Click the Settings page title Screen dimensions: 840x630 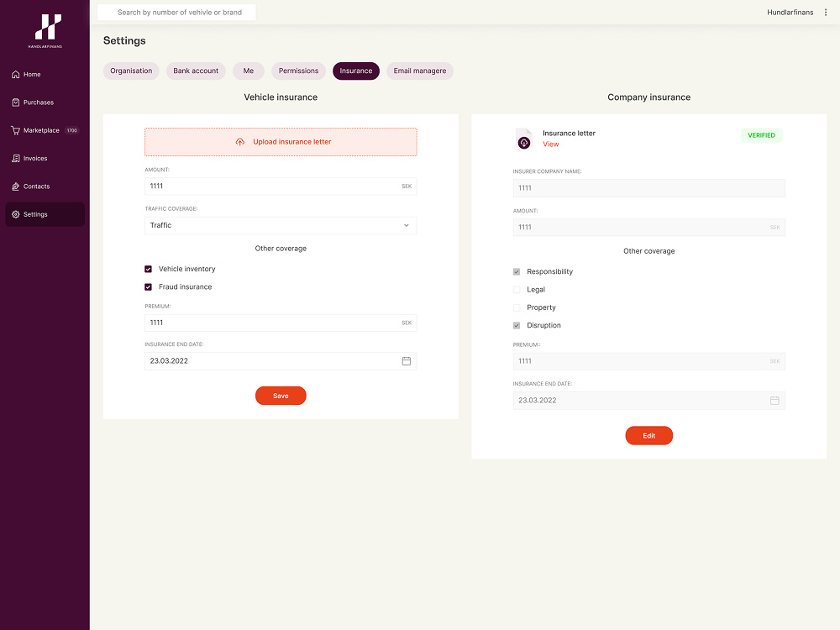[x=124, y=40]
